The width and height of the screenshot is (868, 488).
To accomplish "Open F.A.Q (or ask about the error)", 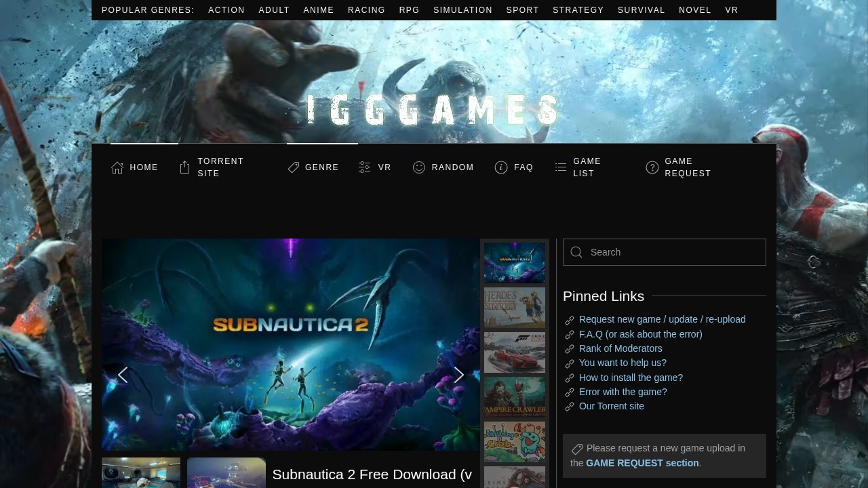I will coord(641,334).
